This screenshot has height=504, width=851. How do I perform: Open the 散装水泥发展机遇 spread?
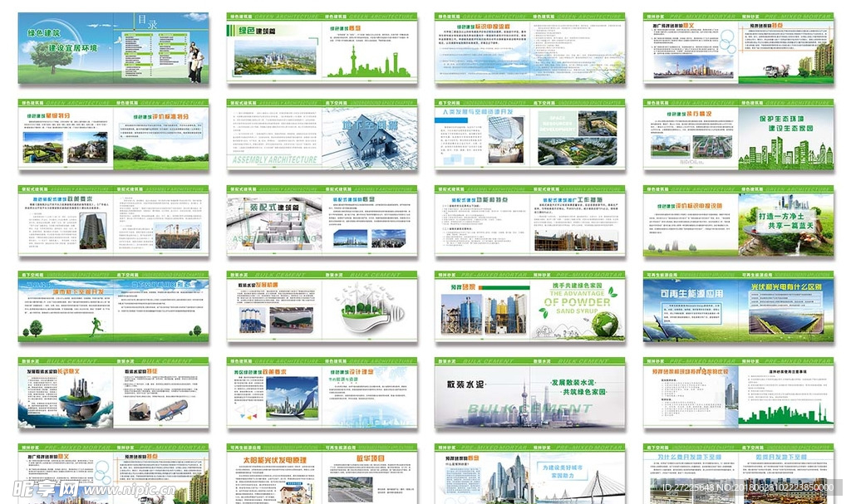coord(322,307)
